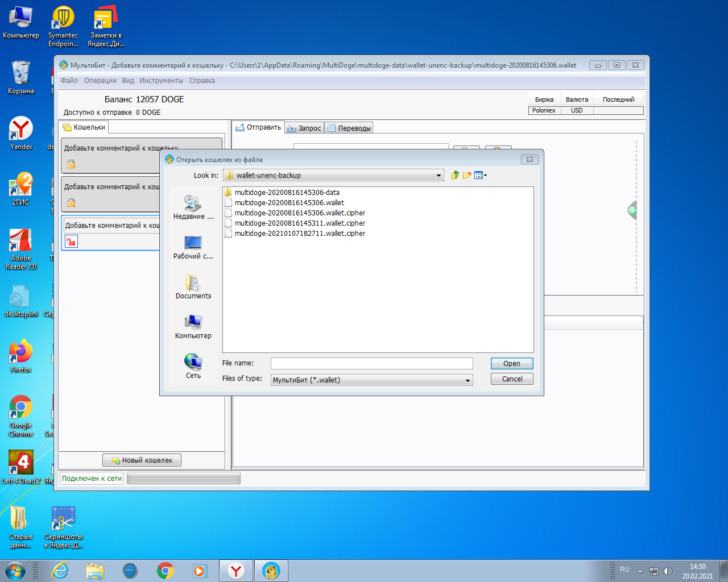The width and height of the screenshot is (728, 582).
Task: Open view menu icon in file dialog
Action: 481,175
